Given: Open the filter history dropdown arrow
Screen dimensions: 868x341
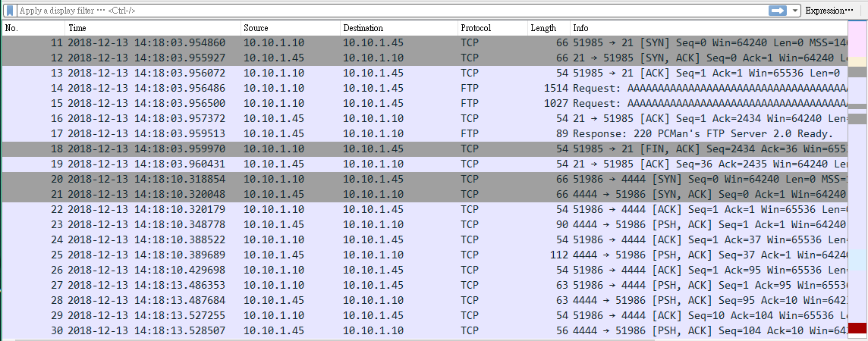Looking at the screenshot, I should tap(795, 11).
